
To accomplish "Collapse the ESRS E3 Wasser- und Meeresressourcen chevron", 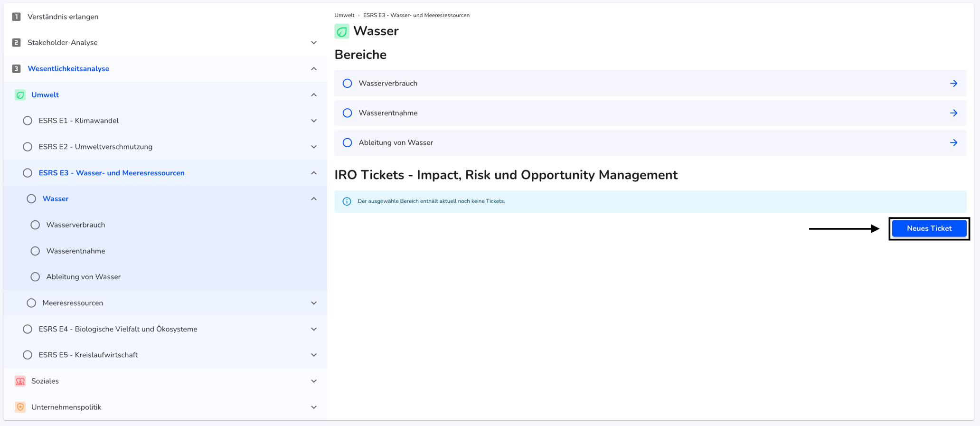I will (x=314, y=173).
